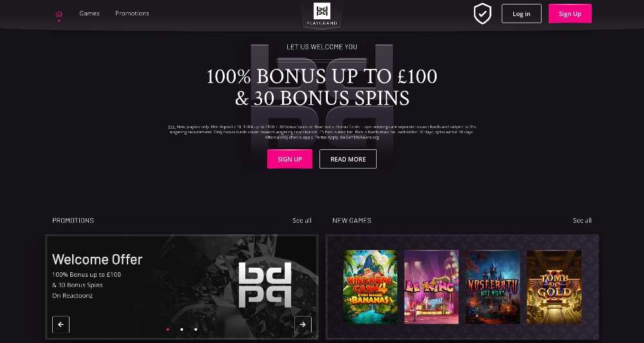Screen dimensions: 644x343
Task: Open King Kong Cash 4 game thumbnail
Action: tap(370, 287)
